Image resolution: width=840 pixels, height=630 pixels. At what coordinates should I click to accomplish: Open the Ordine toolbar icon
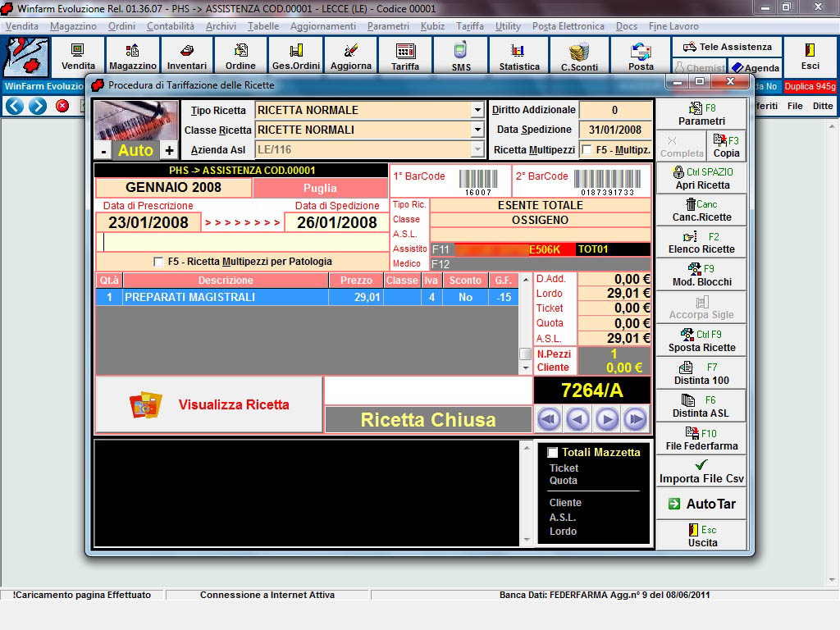pyautogui.click(x=240, y=57)
